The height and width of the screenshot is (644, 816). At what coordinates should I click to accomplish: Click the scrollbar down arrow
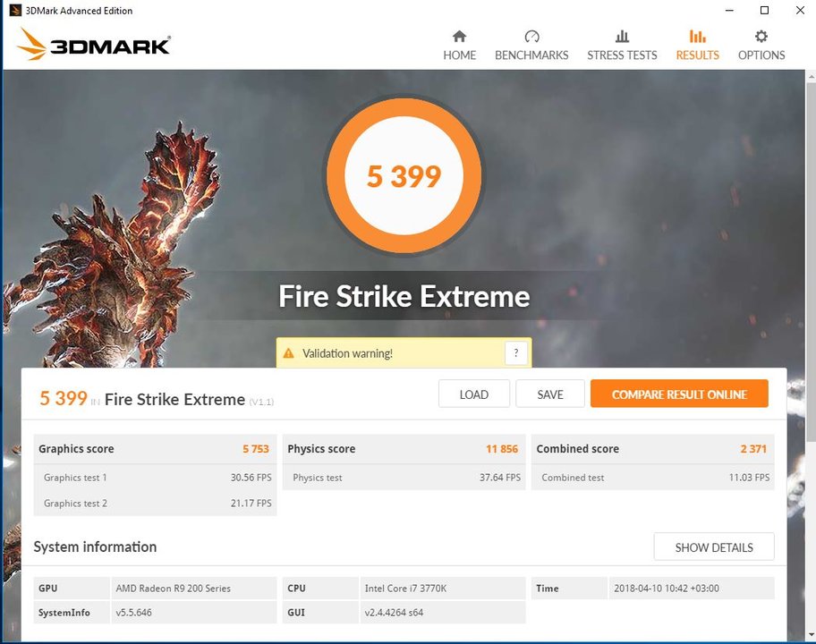[x=811, y=635]
